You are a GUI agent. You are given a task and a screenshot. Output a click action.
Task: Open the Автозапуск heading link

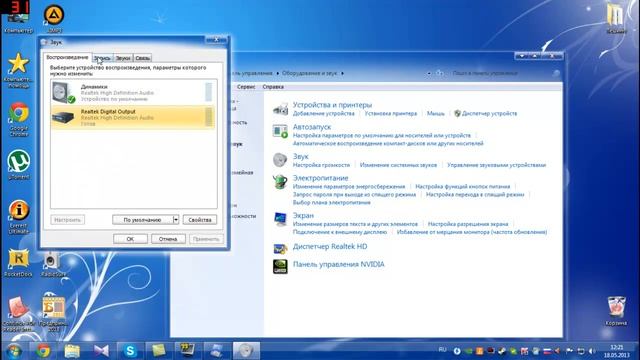coord(312,127)
